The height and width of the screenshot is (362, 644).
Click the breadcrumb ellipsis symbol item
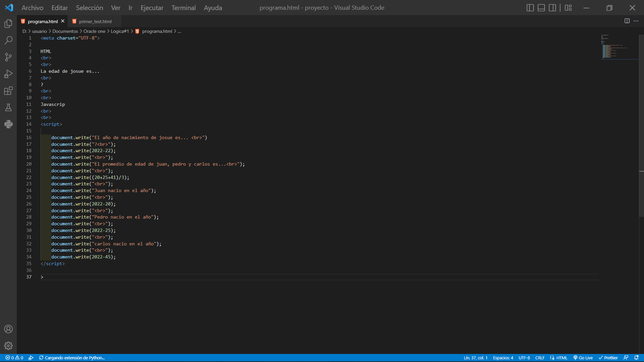pos(179,31)
